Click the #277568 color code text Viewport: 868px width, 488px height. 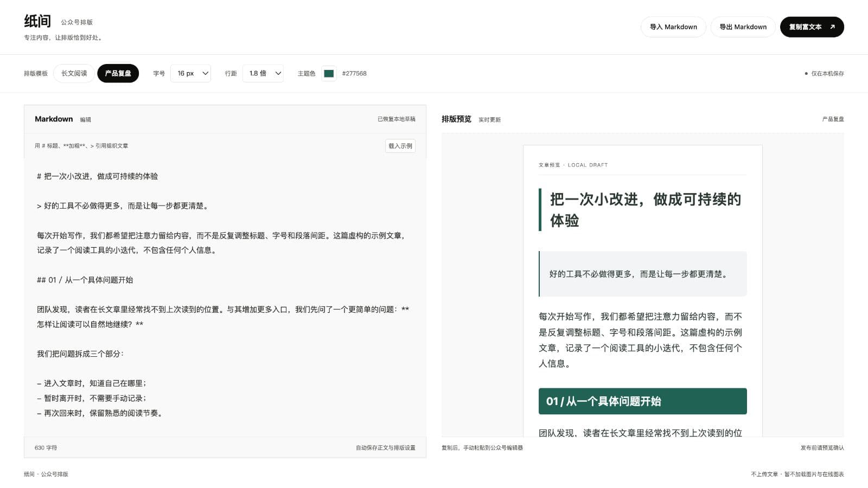pyautogui.click(x=354, y=73)
